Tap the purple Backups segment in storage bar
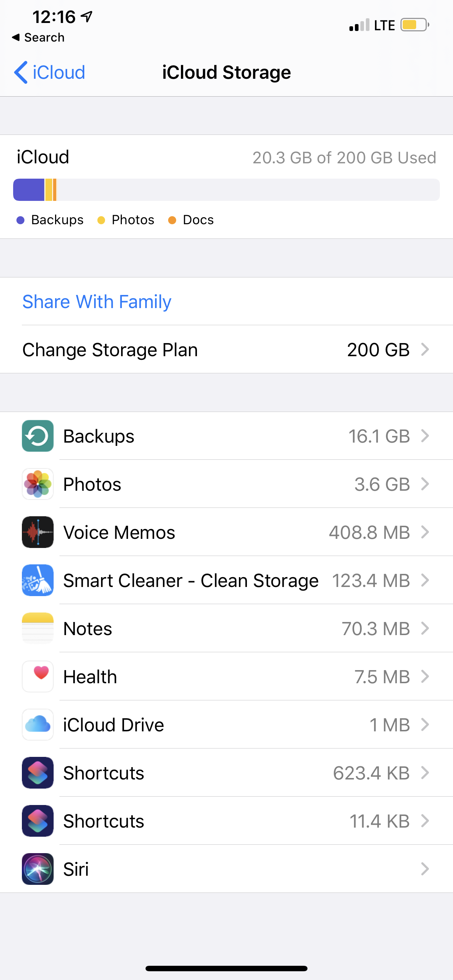Image resolution: width=453 pixels, height=980 pixels. coord(28,190)
